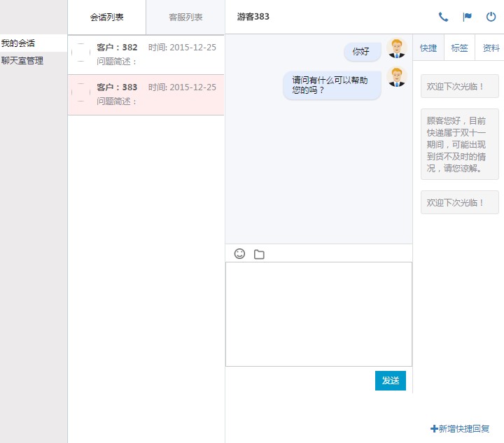Click 问题简述 under 客户 382
The height and width of the screenshot is (443, 504).
pyautogui.click(x=116, y=62)
